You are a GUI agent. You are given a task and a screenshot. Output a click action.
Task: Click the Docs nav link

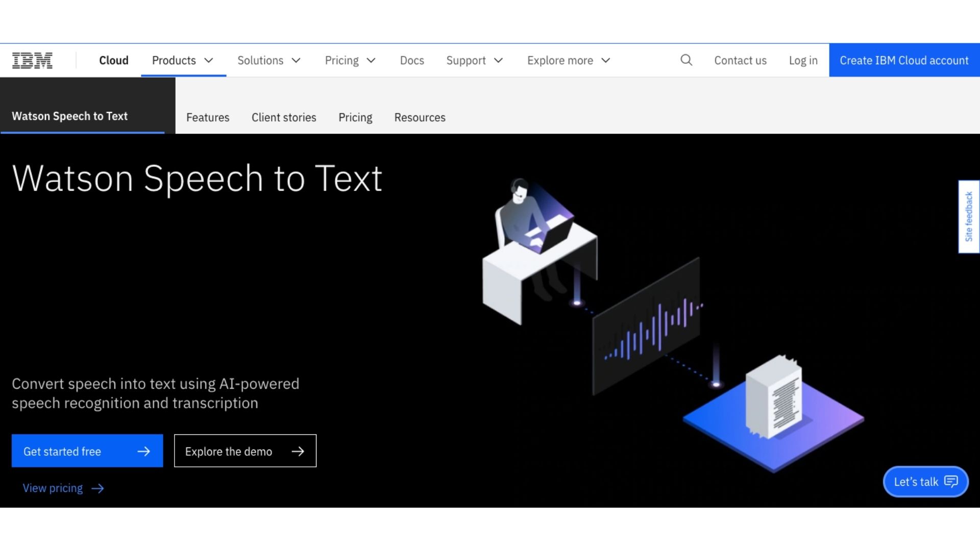click(x=412, y=60)
